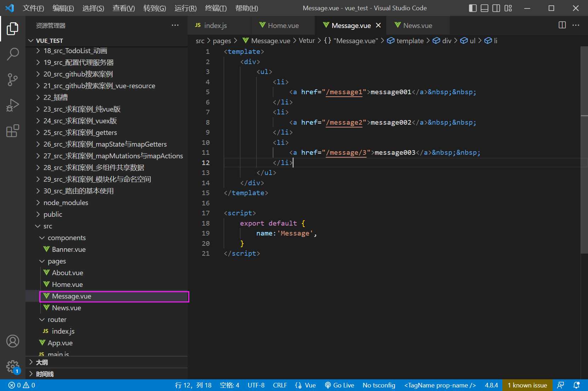Open the 终端(T) menu
Image resolution: width=588 pixels, height=391 pixels.
(x=216, y=8)
